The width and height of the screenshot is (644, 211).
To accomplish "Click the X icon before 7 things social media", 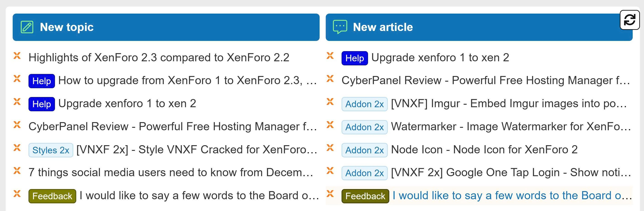I will 17,171.
